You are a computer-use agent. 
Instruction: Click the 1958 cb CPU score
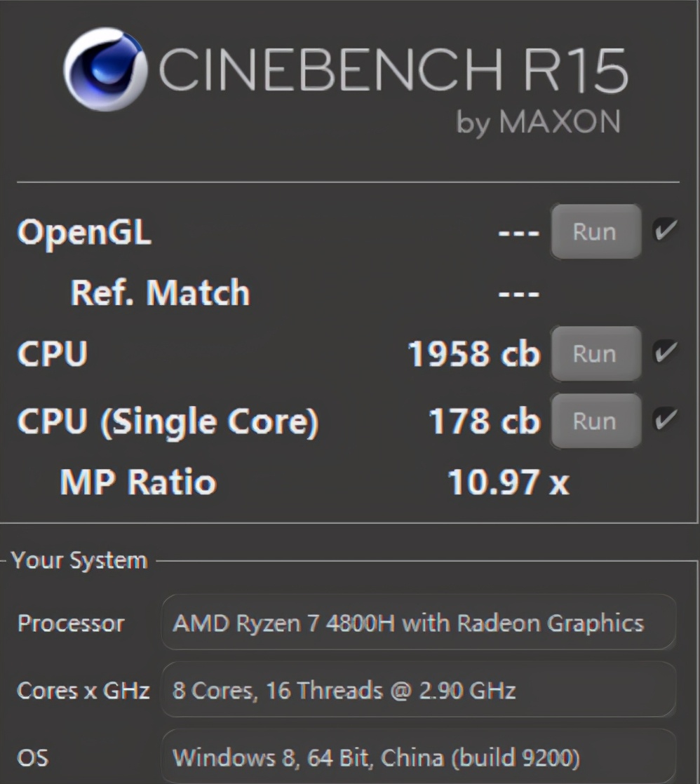click(x=473, y=355)
